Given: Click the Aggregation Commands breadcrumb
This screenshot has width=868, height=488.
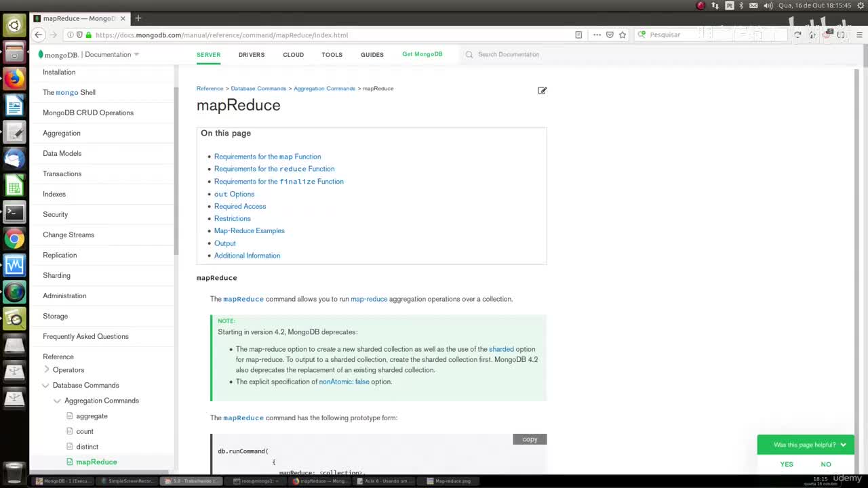Looking at the screenshot, I should pyautogui.click(x=324, y=88).
